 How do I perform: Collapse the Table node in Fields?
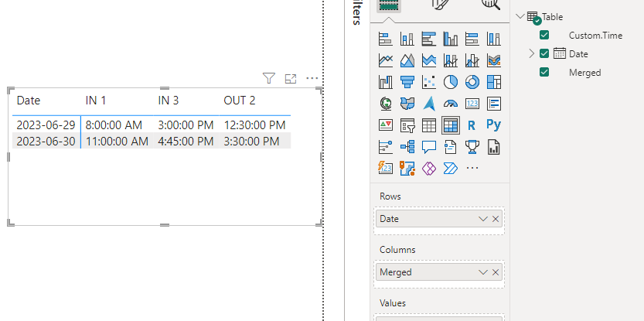click(520, 16)
